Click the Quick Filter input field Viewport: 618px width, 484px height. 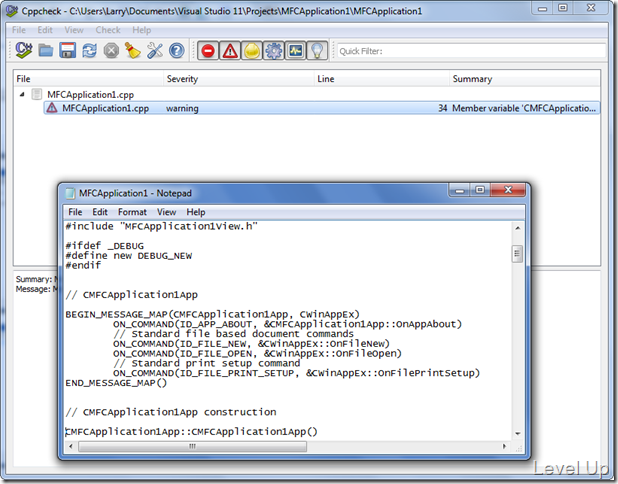(x=471, y=51)
